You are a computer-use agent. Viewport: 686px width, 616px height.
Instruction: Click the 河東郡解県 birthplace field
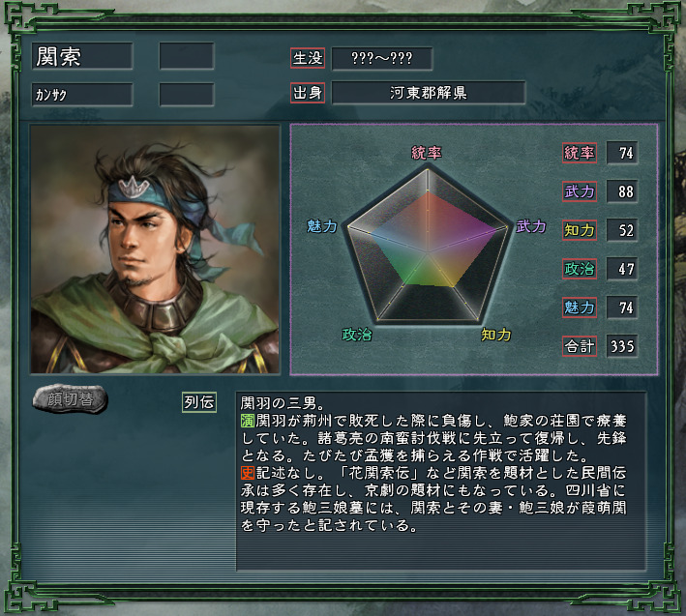[x=429, y=93]
